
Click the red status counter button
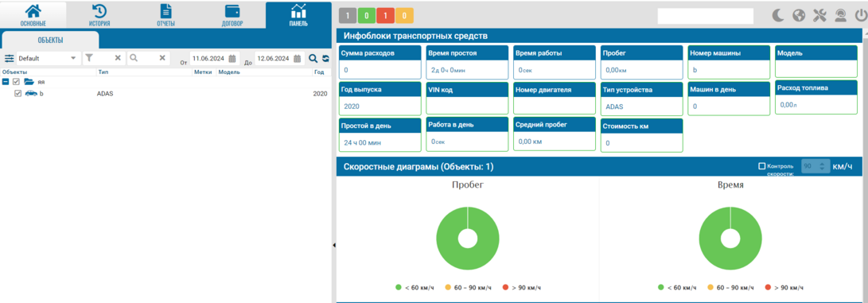[x=385, y=15]
